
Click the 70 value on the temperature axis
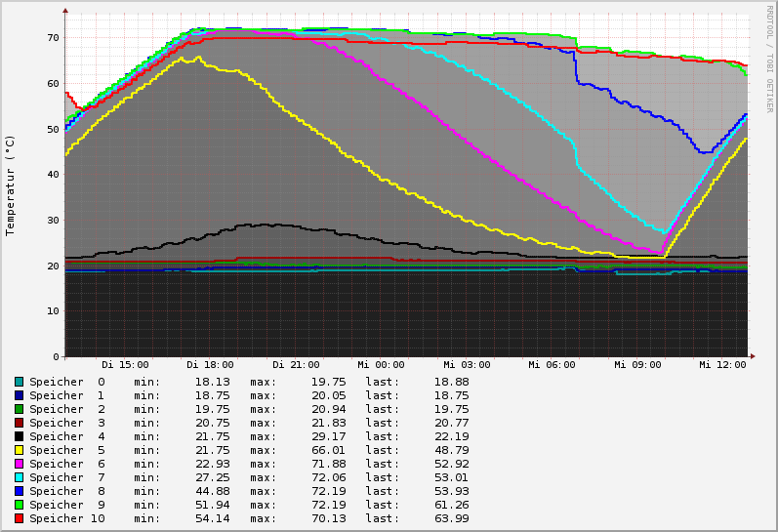click(53, 37)
